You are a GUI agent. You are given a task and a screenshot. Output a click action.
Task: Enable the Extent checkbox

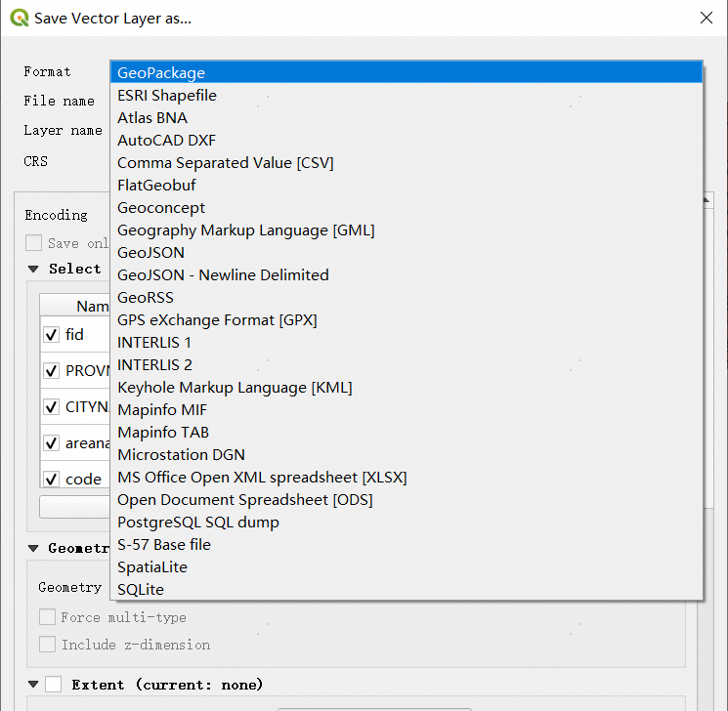pos(54,685)
